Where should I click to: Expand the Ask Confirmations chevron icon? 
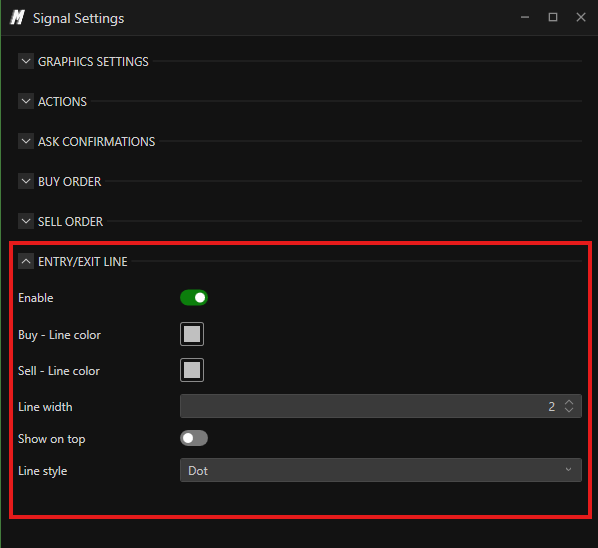click(x=26, y=141)
